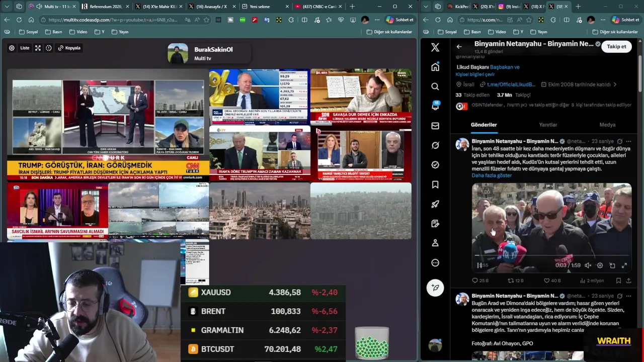
Task: Unmute the tweet video speaker icon
Action: point(588,265)
